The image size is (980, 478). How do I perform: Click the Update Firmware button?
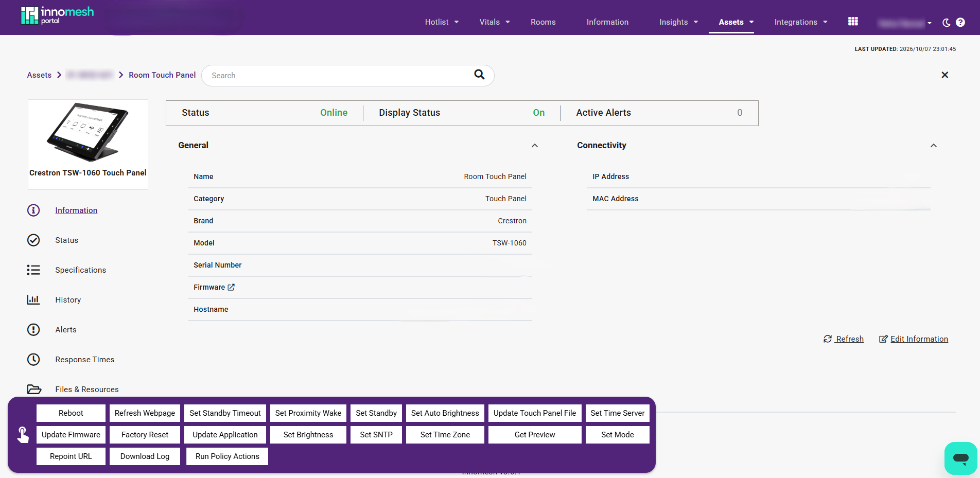click(71, 435)
